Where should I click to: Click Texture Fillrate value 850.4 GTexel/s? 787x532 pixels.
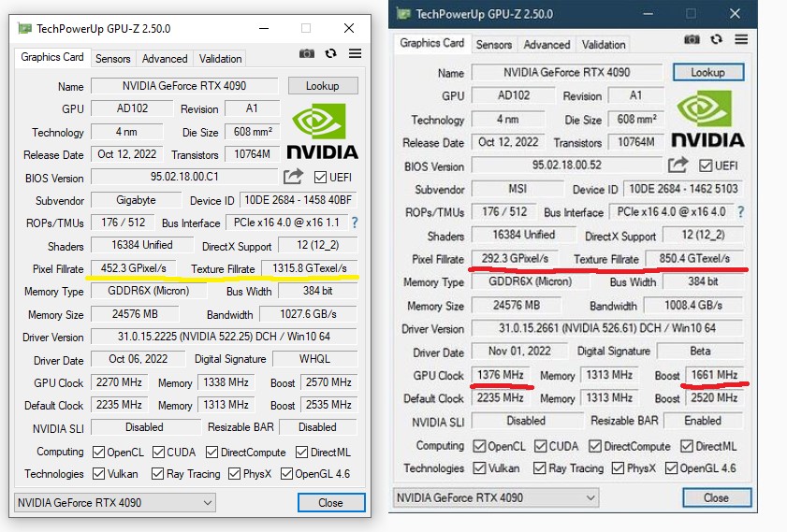[x=694, y=259]
